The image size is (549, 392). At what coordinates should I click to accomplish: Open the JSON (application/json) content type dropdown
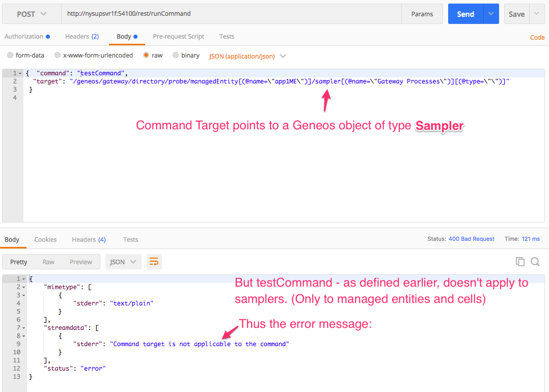click(x=248, y=56)
